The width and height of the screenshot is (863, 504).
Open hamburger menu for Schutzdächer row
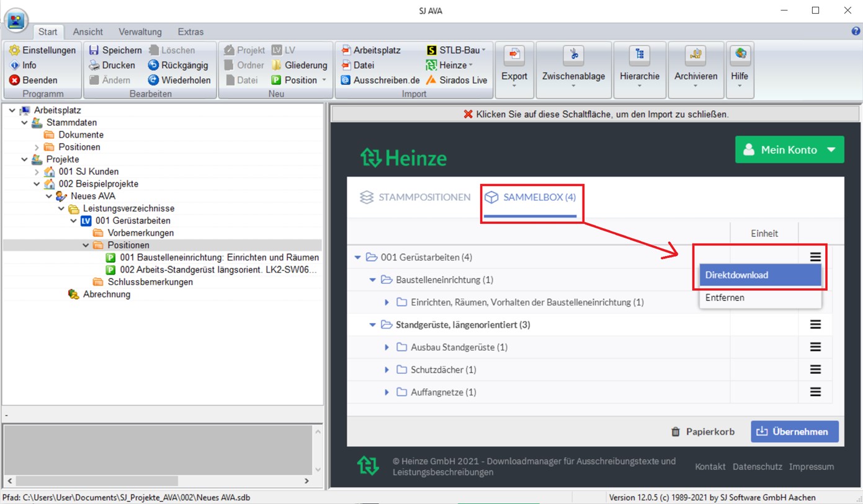[815, 369]
